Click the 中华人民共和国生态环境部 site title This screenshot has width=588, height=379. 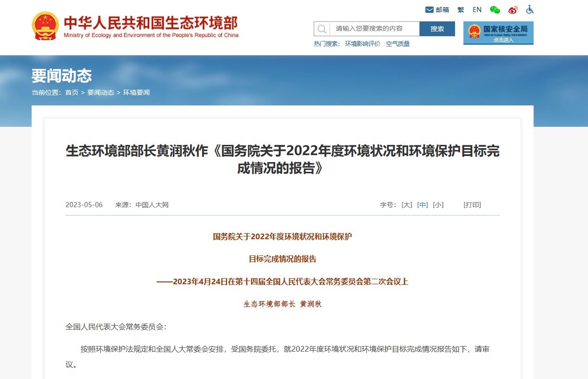pos(151,22)
